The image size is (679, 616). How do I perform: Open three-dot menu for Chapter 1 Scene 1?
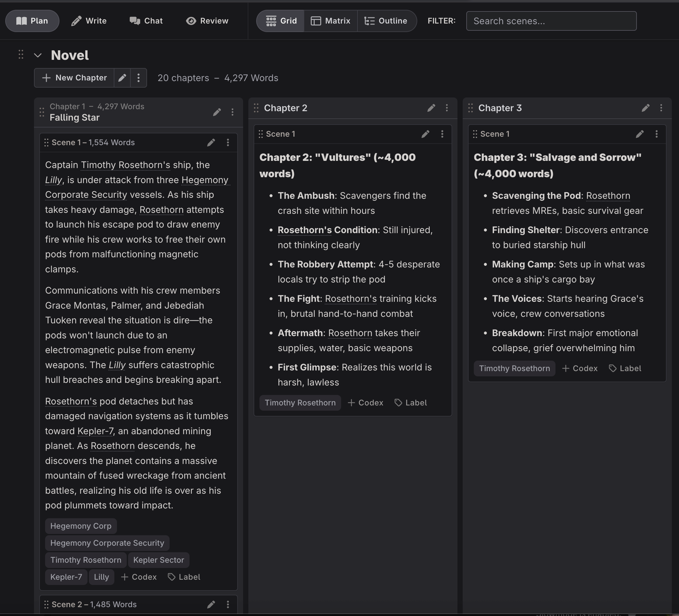tap(228, 143)
